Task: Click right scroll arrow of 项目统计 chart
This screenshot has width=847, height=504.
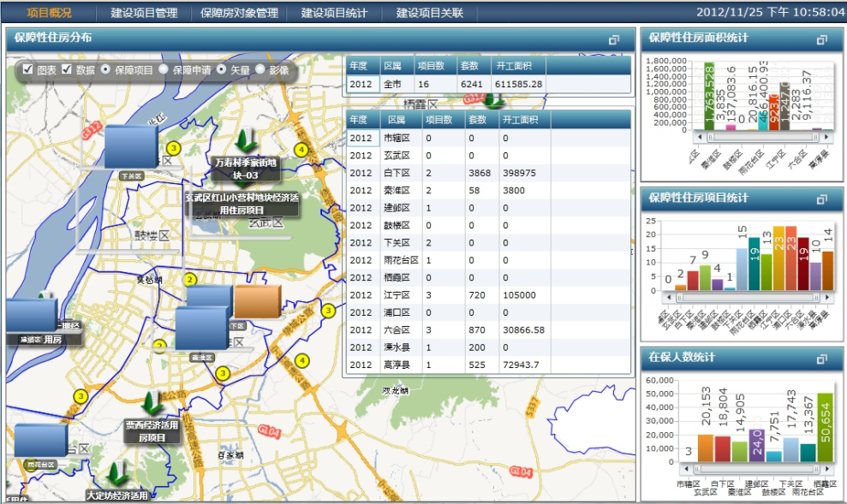Action: 826,297
